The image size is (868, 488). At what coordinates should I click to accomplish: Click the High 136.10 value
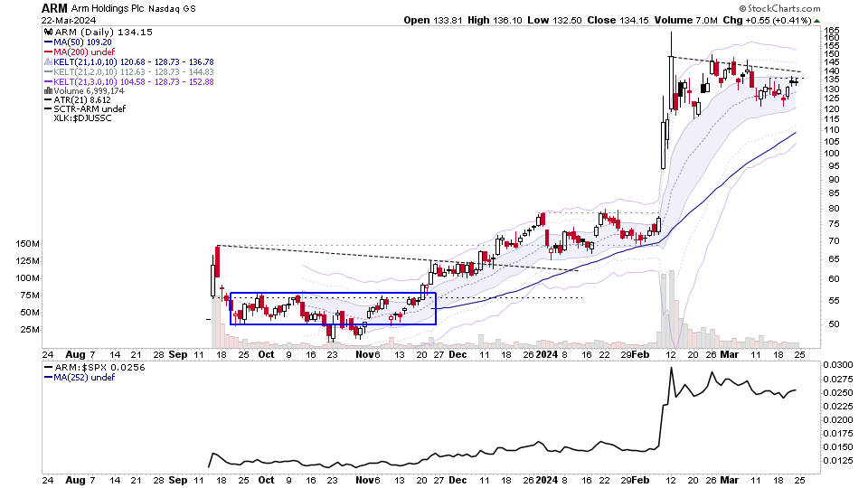pyautogui.click(x=495, y=21)
